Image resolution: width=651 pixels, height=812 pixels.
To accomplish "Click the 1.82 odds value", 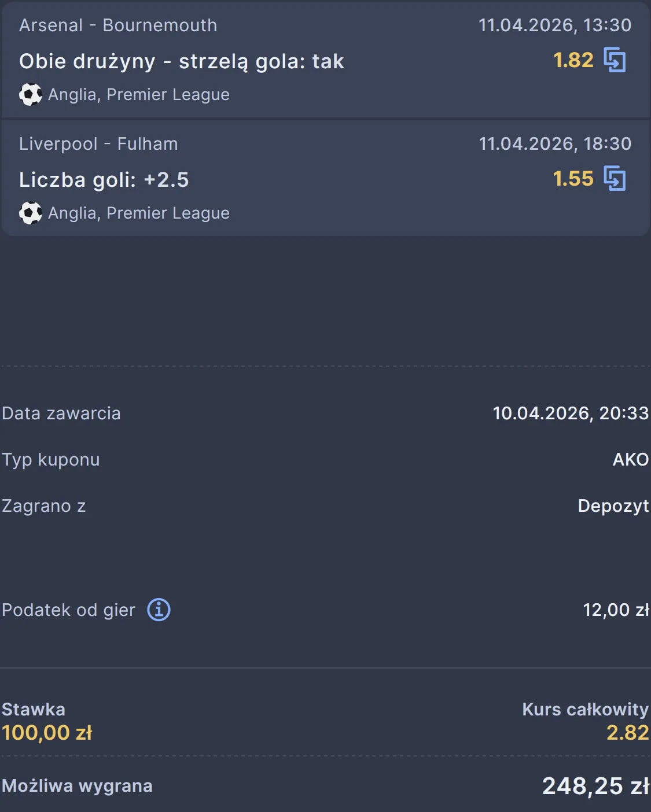I will (x=573, y=59).
